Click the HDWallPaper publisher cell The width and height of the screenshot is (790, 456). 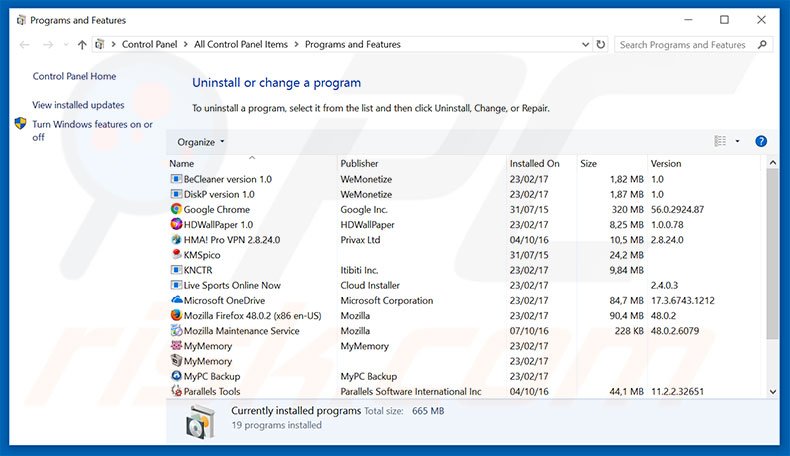pos(367,225)
